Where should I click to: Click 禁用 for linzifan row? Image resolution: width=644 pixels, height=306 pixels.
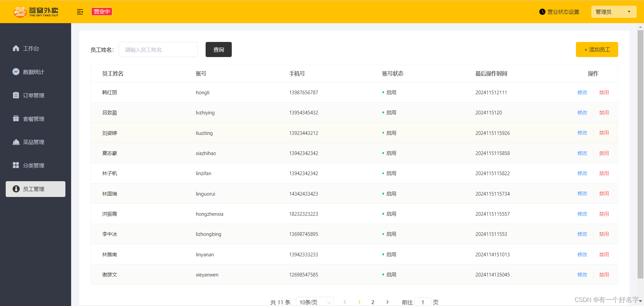604,173
